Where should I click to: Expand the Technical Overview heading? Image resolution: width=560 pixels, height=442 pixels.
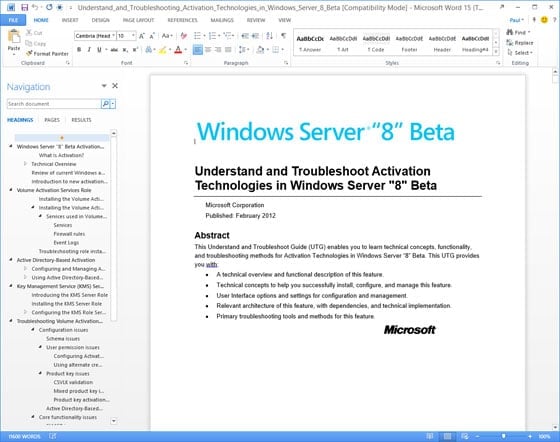[25, 164]
